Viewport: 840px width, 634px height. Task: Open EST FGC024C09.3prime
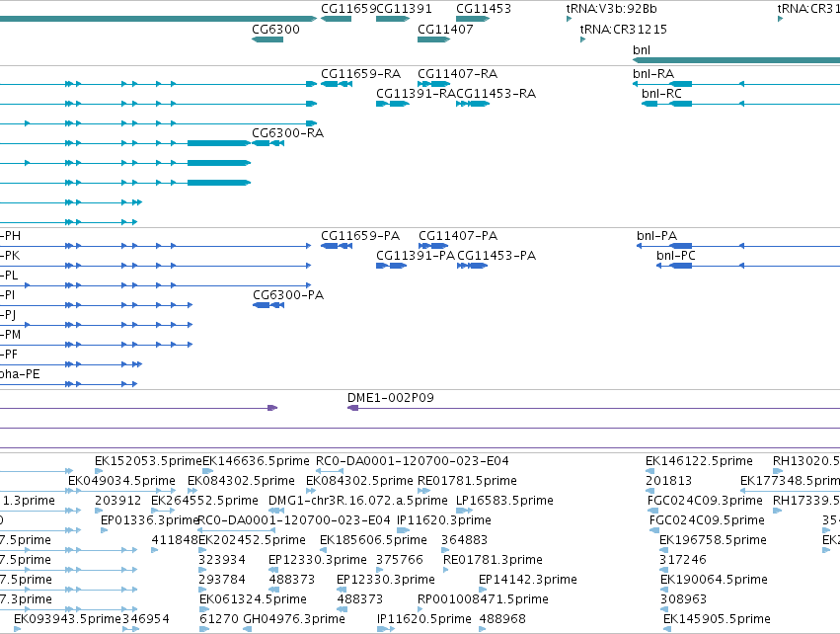point(705,501)
